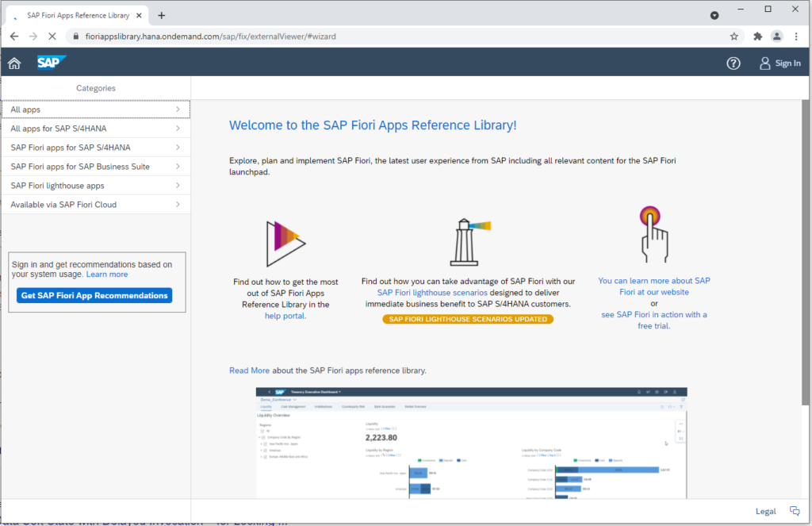Click the site lock icon in address bar
The width and height of the screenshot is (812, 526).
(76, 36)
